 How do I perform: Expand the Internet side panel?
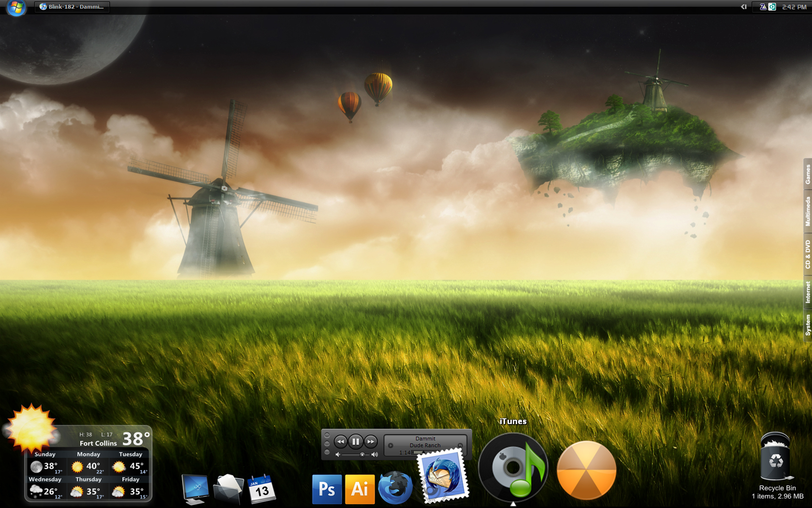807,292
